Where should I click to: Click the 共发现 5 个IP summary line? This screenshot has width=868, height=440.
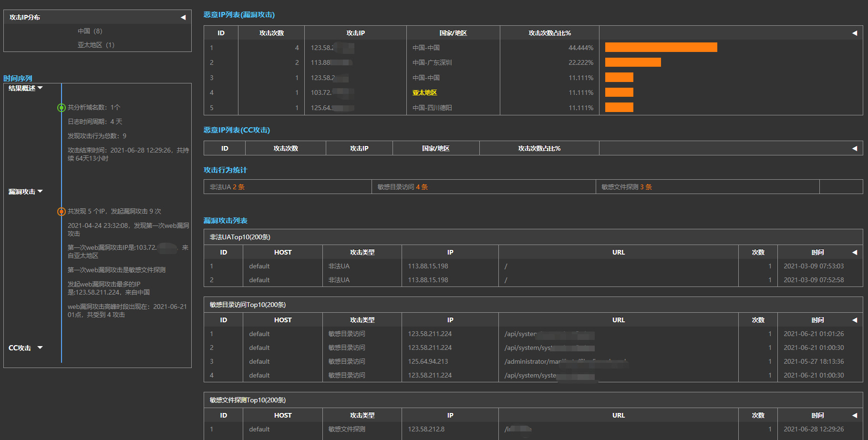tap(114, 211)
